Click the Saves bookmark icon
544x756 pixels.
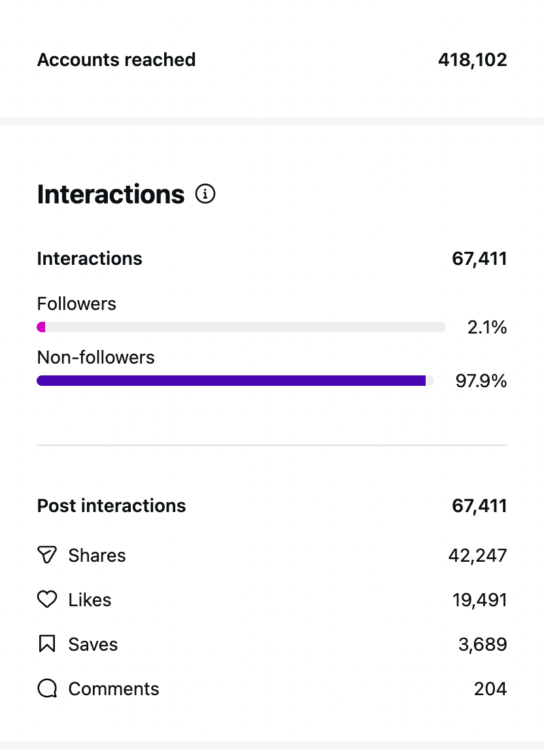[47, 644]
